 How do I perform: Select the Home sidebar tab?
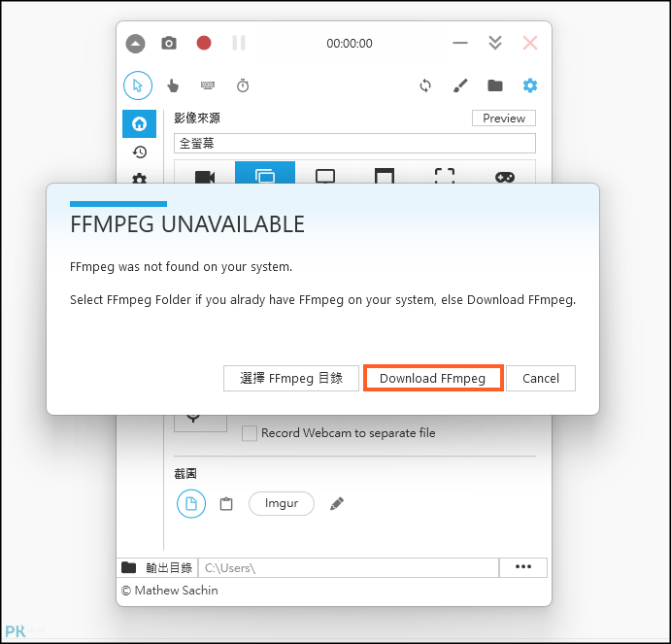[x=139, y=123]
